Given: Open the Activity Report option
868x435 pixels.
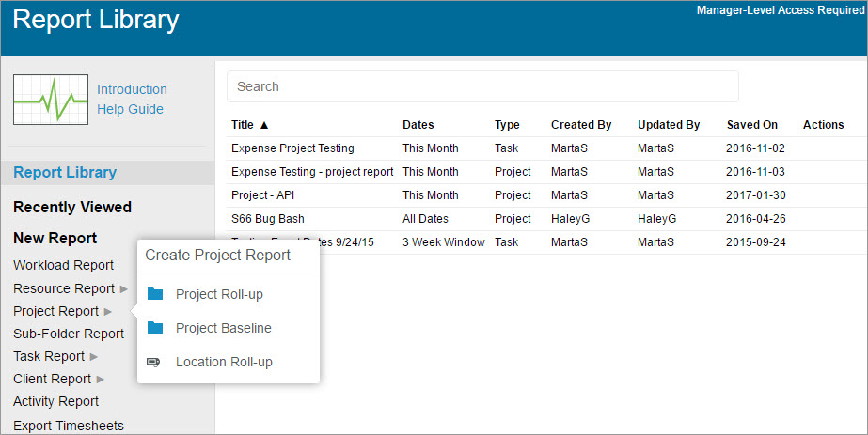Looking at the screenshot, I should coord(55,401).
